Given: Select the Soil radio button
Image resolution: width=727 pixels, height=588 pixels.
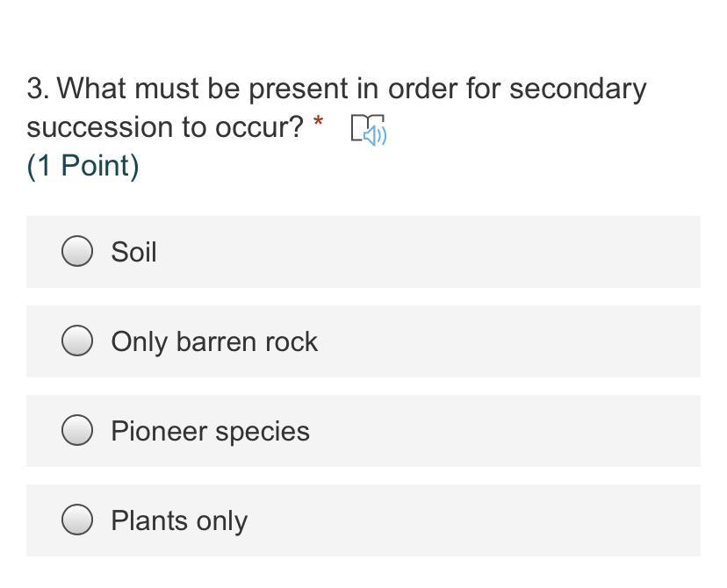Looking at the screenshot, I should click(x=77, y=252).
